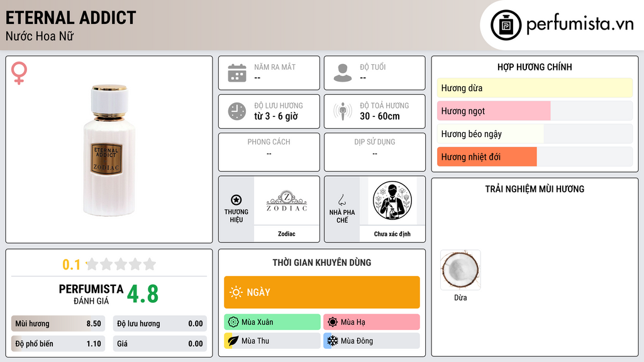Viewport: 644px width, 362px height.
Task: Open the Eternal Addict bottle product image
Action: 109,150
